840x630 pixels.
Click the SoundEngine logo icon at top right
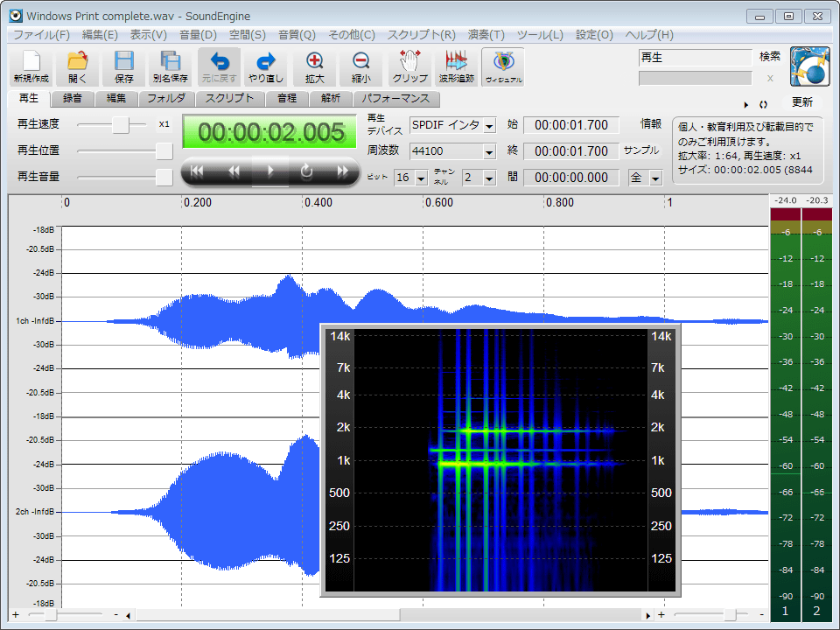(x=809, y=66)
